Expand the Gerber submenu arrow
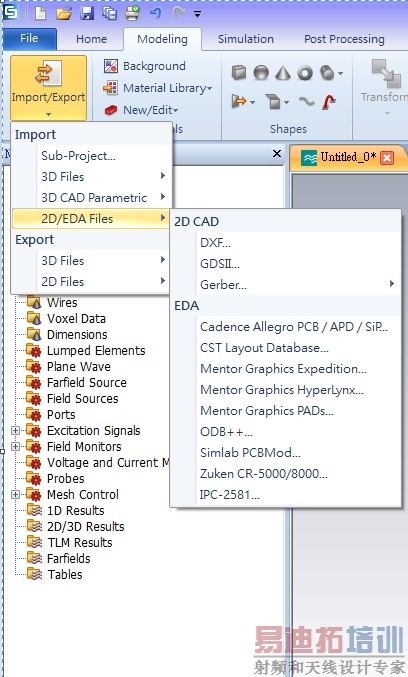The height and width of the screenshot is (677, 408). [x=392, y=284]
